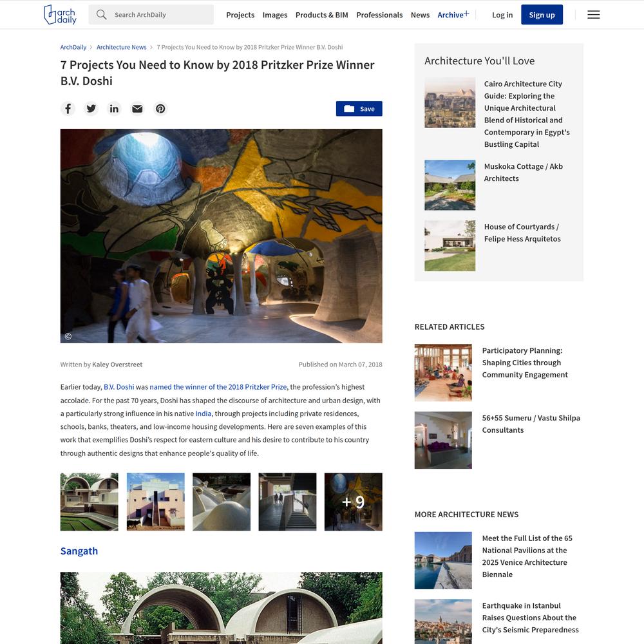Click the search magnifier icon
This screenshot has height=644, width=644.
coord(101,15)
